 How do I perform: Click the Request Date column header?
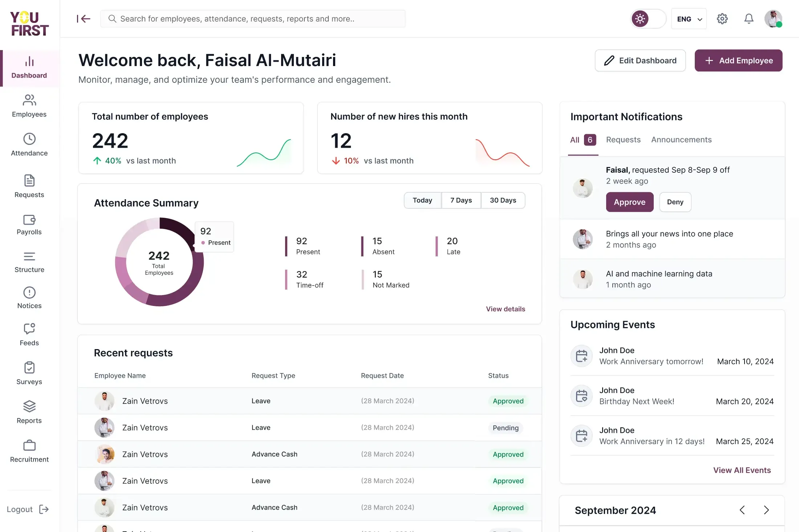382,376
